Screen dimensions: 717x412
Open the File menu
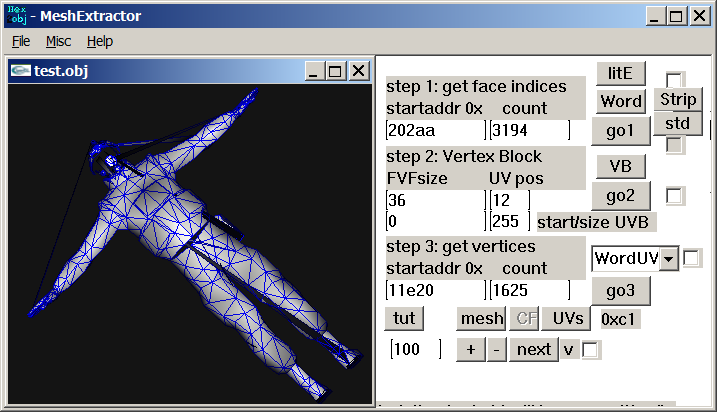21,42
